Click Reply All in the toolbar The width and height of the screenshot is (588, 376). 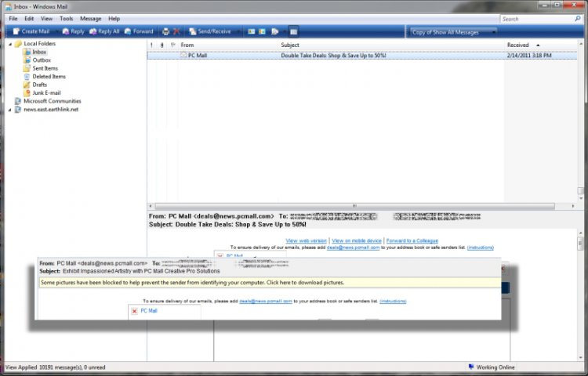click(104, 31)
